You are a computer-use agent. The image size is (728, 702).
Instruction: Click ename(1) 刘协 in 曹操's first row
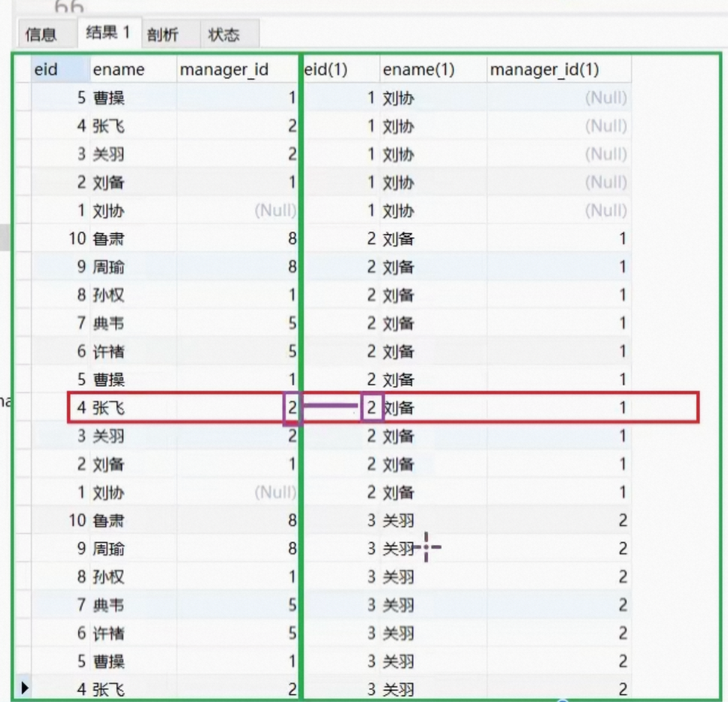point(399,98)
